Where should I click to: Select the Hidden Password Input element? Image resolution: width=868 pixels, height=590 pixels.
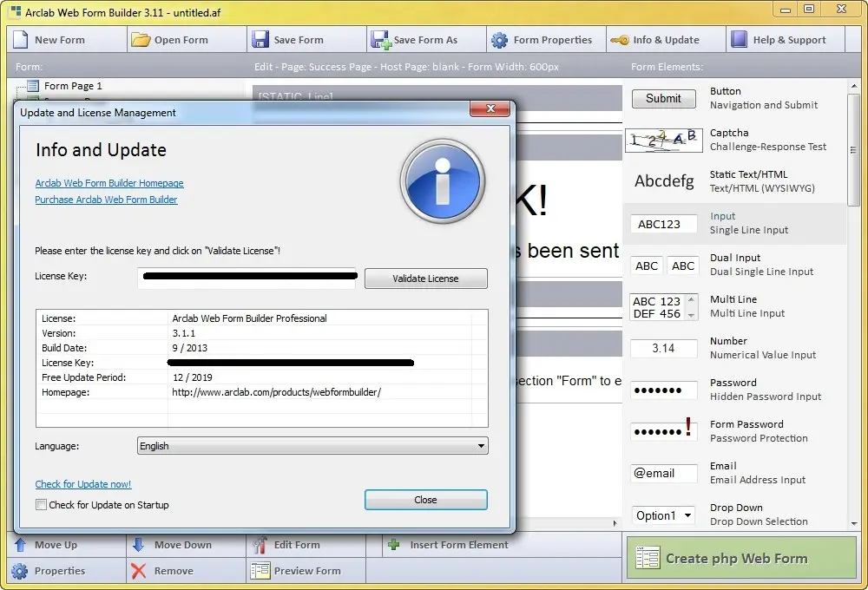pos(663,390)
